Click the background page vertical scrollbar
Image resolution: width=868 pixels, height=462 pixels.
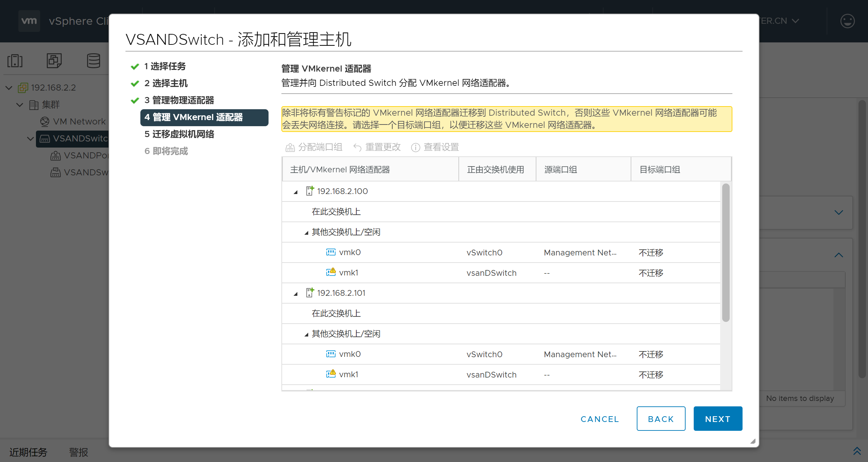point(862,239)
